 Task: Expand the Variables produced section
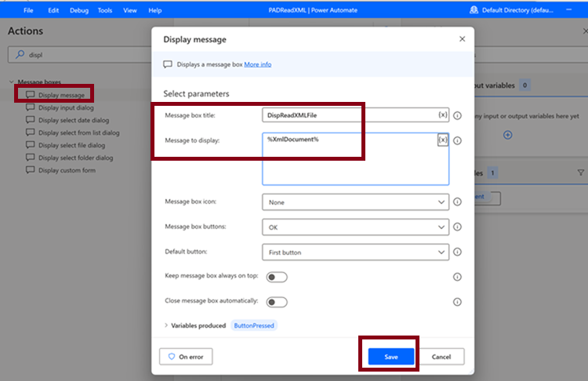(166, 325)
